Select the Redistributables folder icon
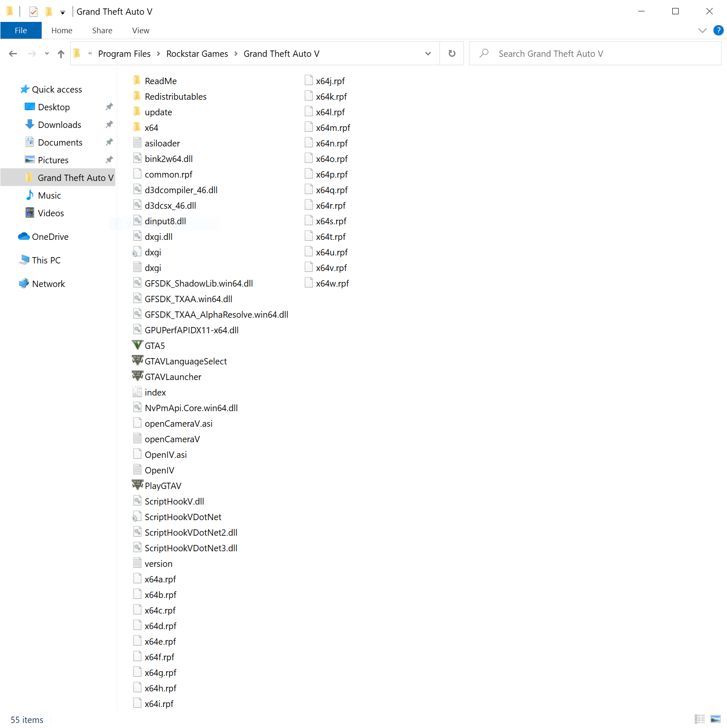This screenshot has height=728, width=727. click(137, 96)
